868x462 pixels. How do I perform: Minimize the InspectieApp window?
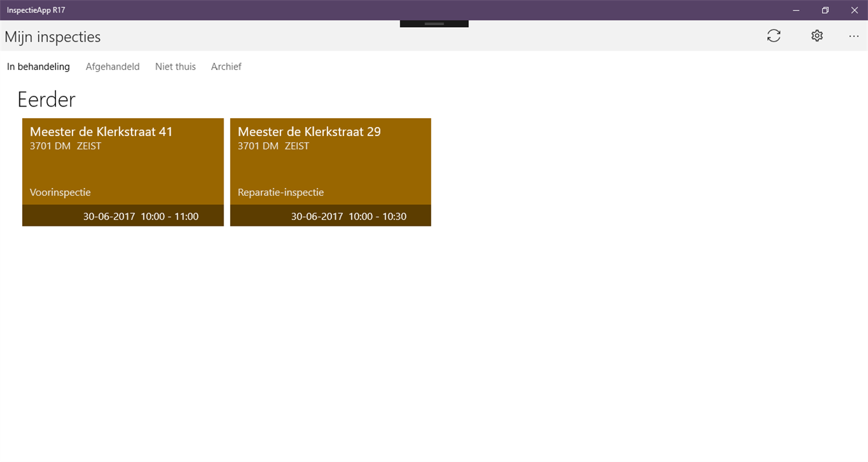click(796, 10)
